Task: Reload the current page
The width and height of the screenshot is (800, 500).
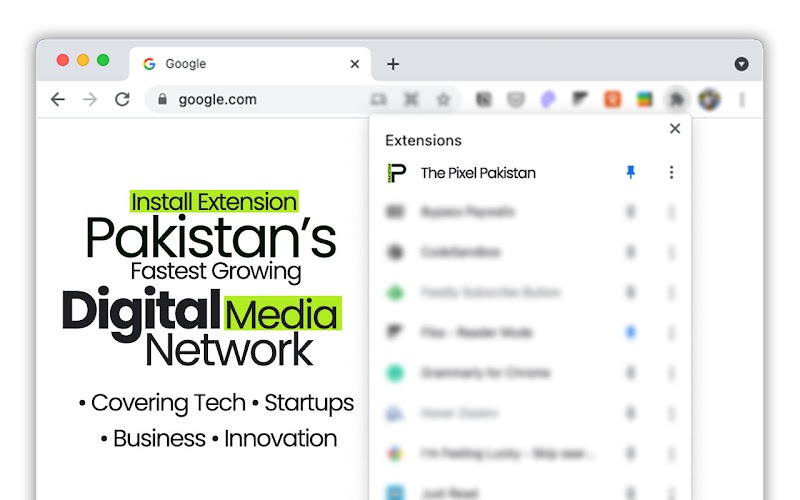Action: tap(122, 99)
